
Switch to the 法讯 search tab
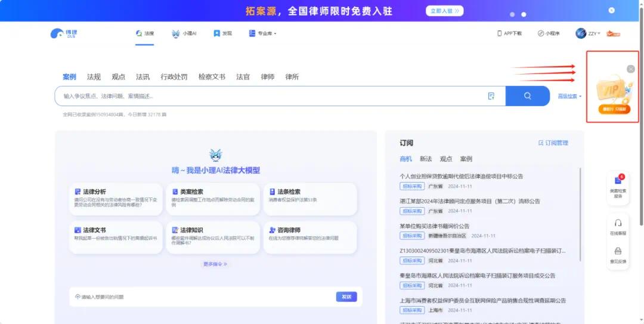pos(143,76)
